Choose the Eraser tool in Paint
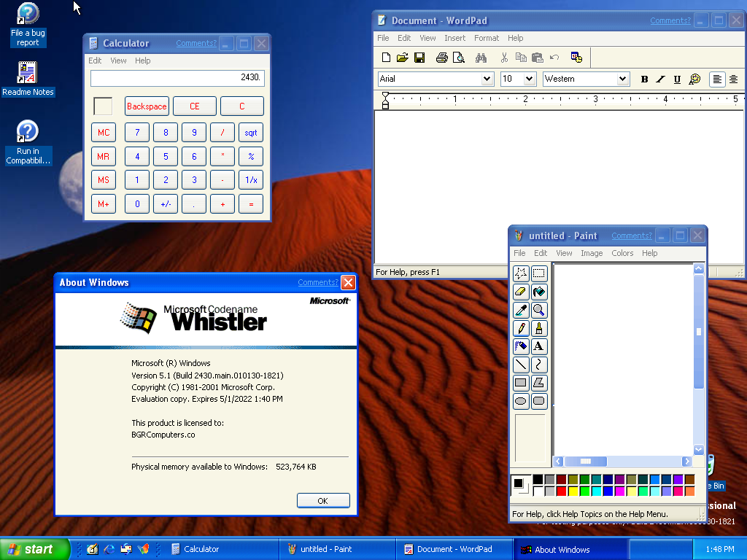 pyautogui.click(x=521, y=292)
